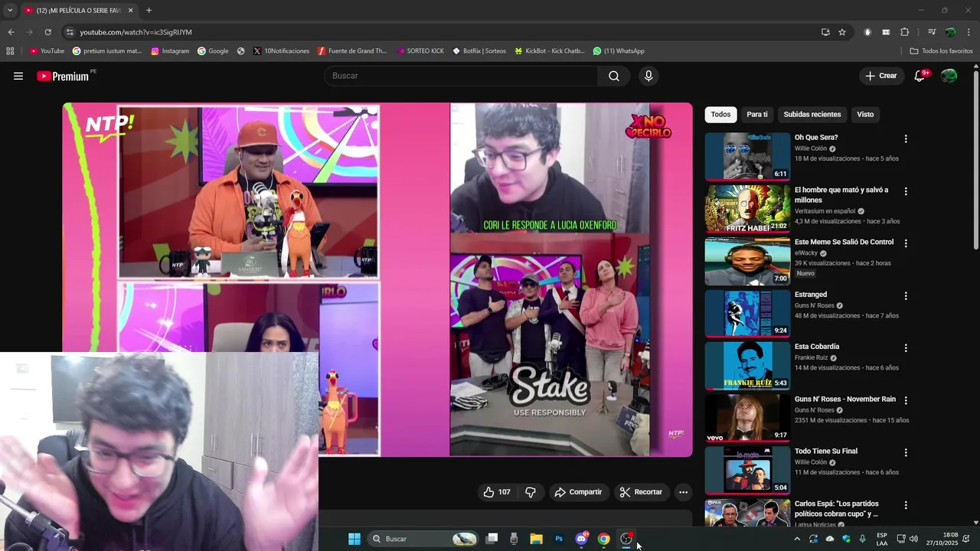980x551 pixels.
Task: Open the SORTEO KICK bookmark
Action: pos(420,51)
